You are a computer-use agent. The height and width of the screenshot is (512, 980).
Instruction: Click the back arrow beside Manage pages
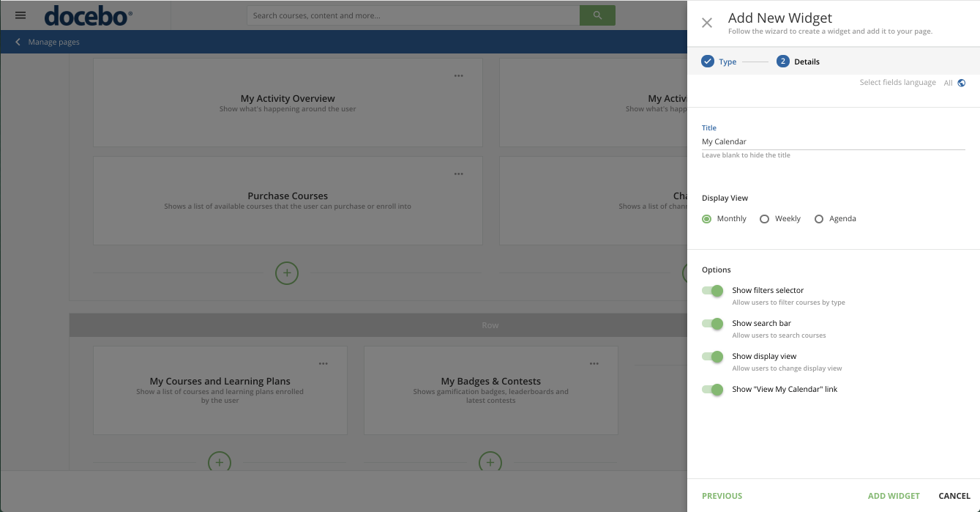[18, 42]
